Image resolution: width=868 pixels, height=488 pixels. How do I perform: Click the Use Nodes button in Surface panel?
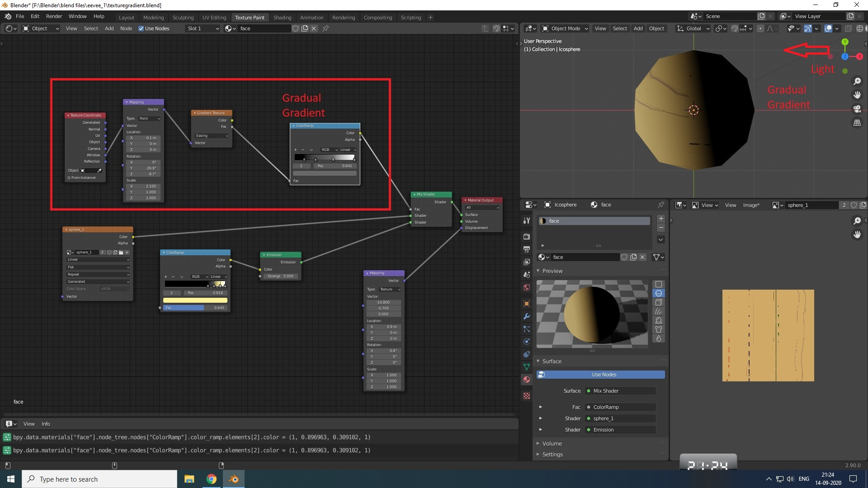click(600, 375)
